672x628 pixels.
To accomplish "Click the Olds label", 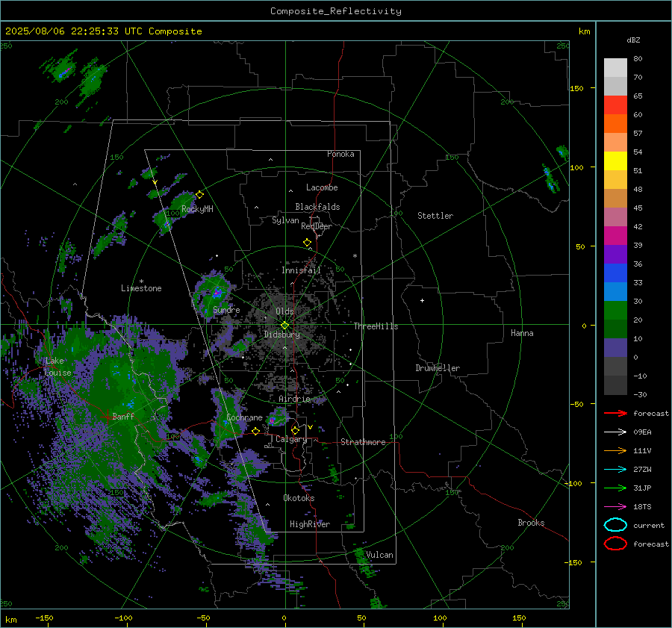I will click(284, 311).
